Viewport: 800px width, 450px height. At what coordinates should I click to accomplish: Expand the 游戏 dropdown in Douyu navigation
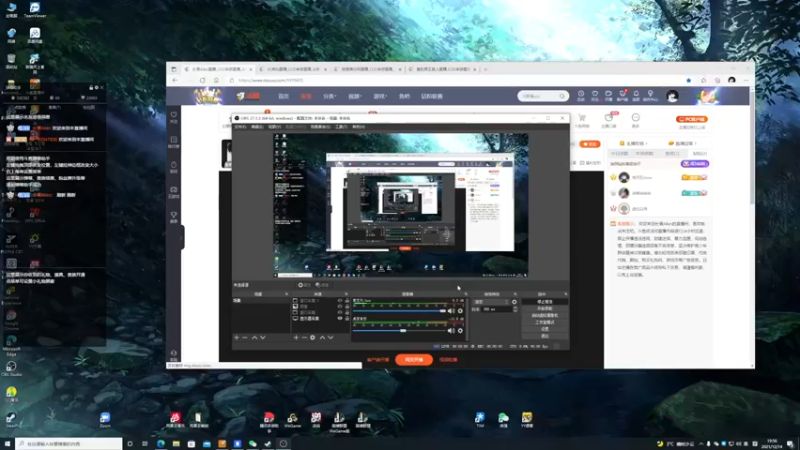[380, 96]
